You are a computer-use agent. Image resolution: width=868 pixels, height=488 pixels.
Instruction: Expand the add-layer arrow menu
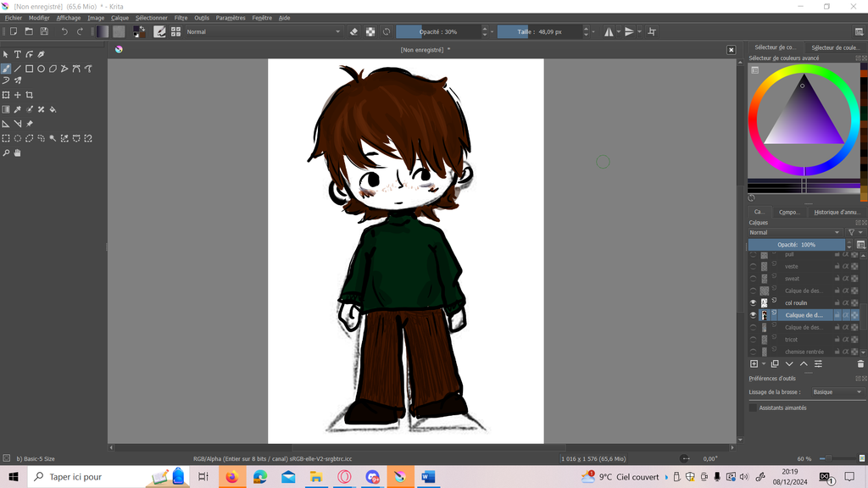click(764, 364)
